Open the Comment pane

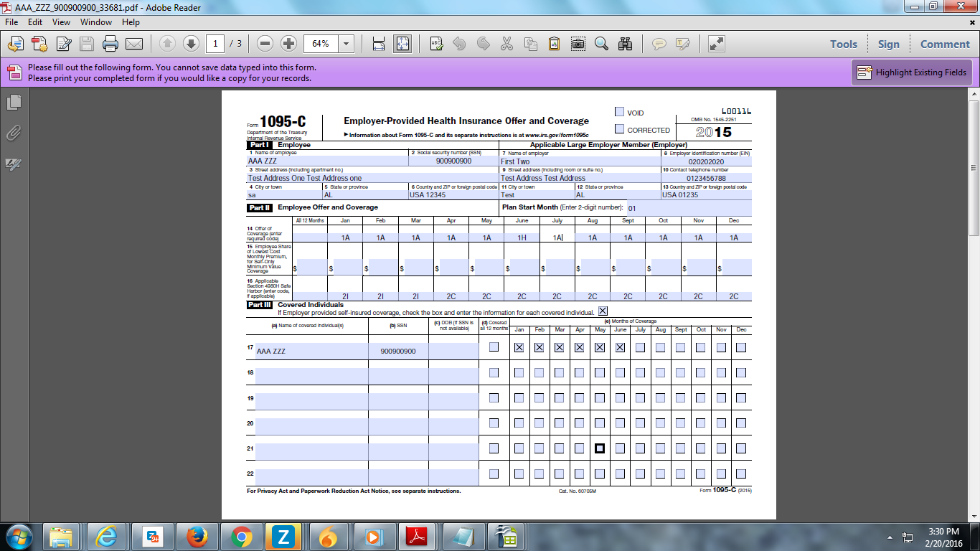pyautogui.click(x=945, y=44)
